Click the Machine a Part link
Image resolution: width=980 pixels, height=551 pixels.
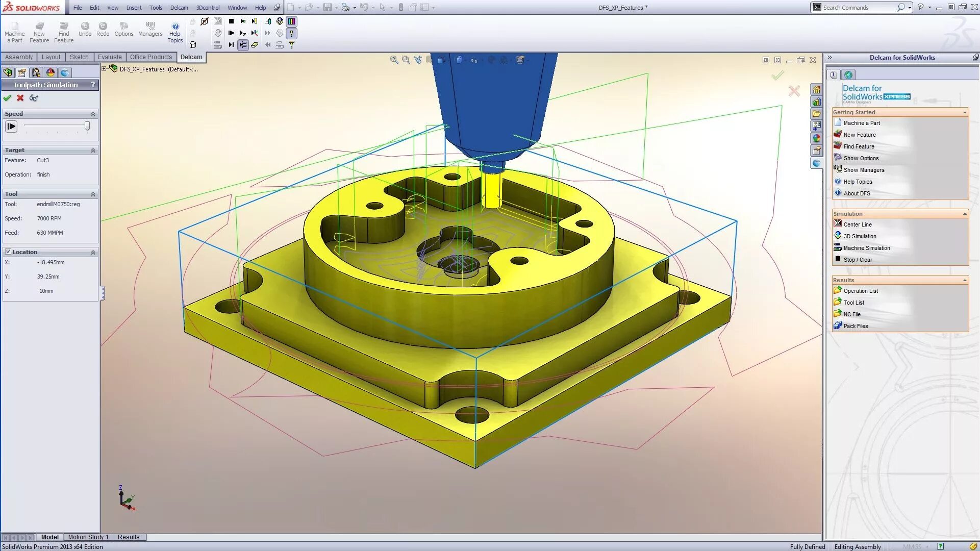point(862,123)
